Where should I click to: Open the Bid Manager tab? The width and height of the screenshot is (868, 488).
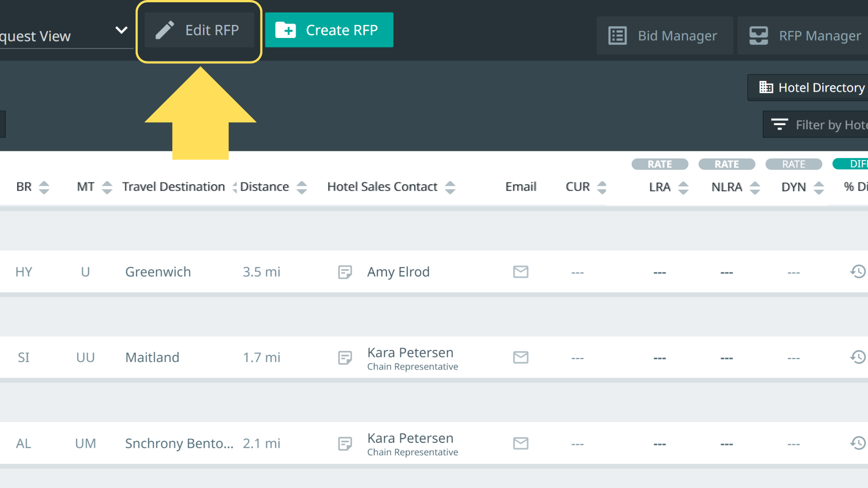[664, 36]
